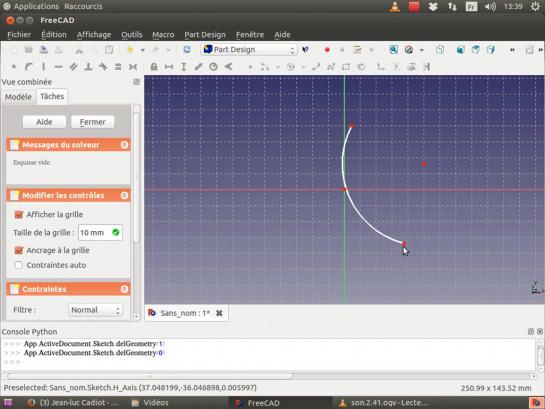Viewport: 545px width, 409px height.
Task: Open the Filtre Normal dropdown
Action: click(x=95, y=310)
